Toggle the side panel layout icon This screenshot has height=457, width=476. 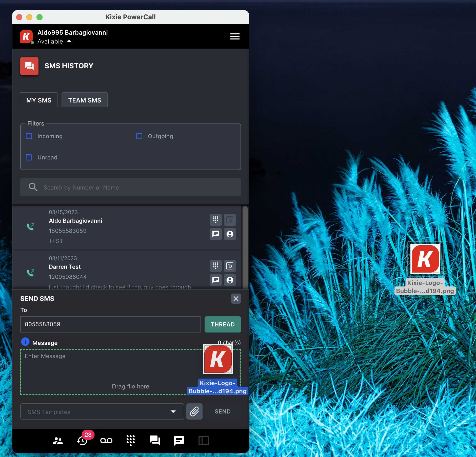204,441
